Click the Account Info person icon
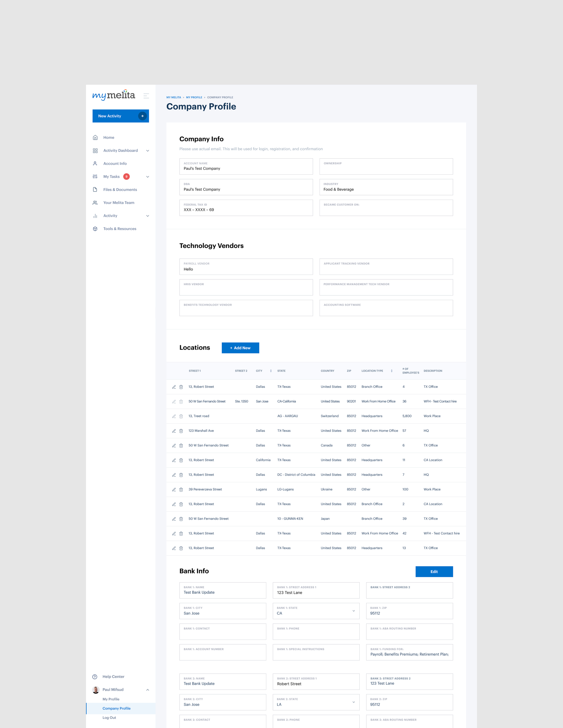This screenshot has height=728, width=563. click(x=95, y=164)
